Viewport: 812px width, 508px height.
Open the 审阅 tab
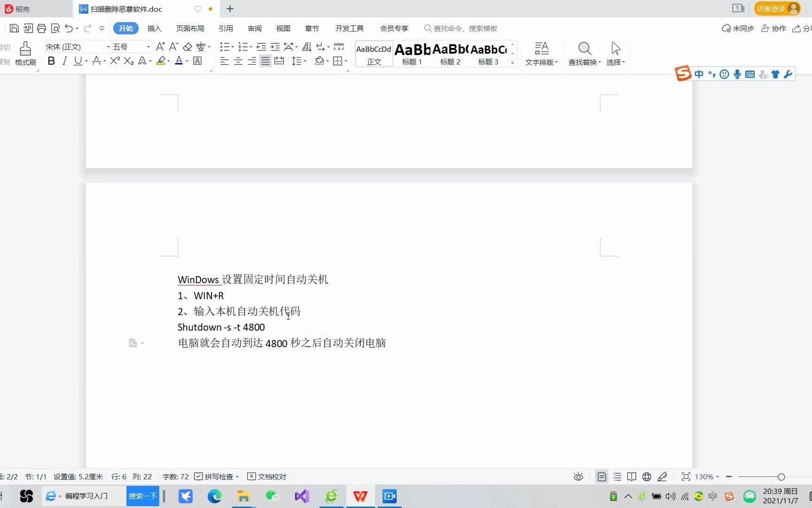pyautogui.click(x=255, y=28)
